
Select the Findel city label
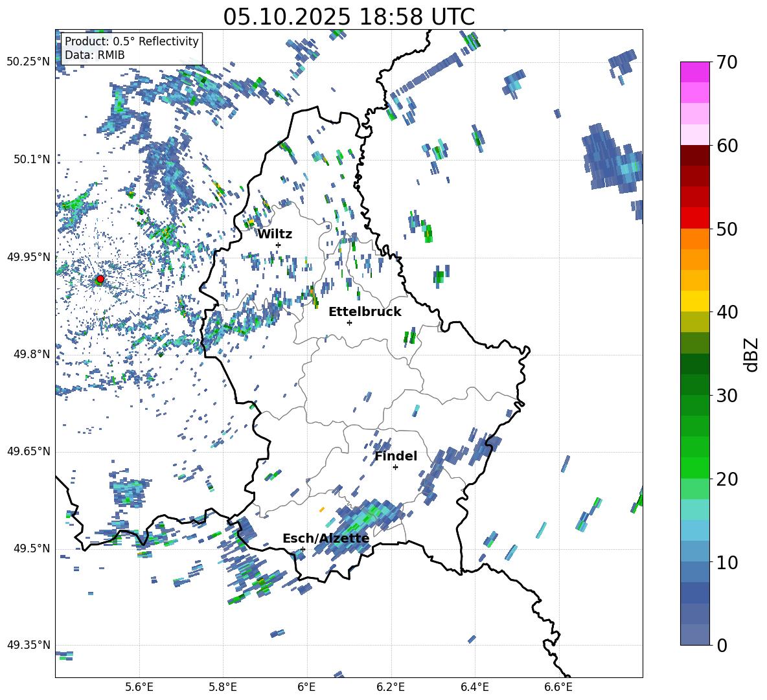point(396,456)
